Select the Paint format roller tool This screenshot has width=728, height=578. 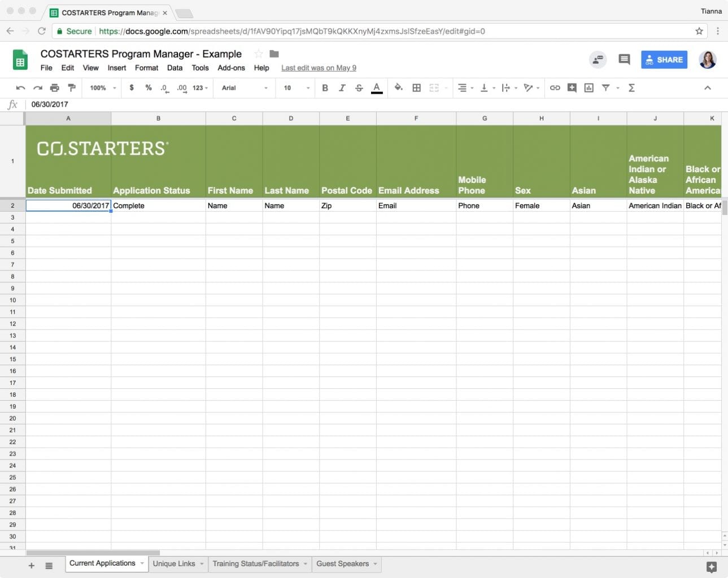[72, 88]
